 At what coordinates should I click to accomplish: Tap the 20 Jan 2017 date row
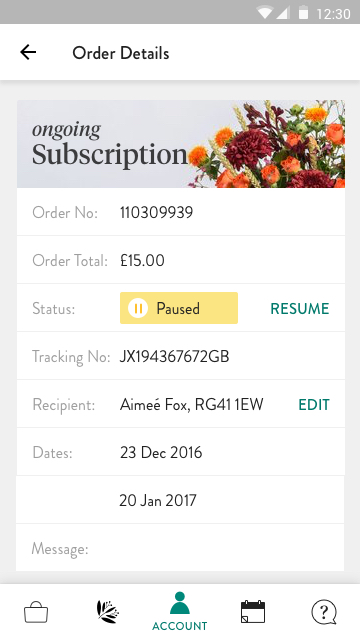click(181, 500)
